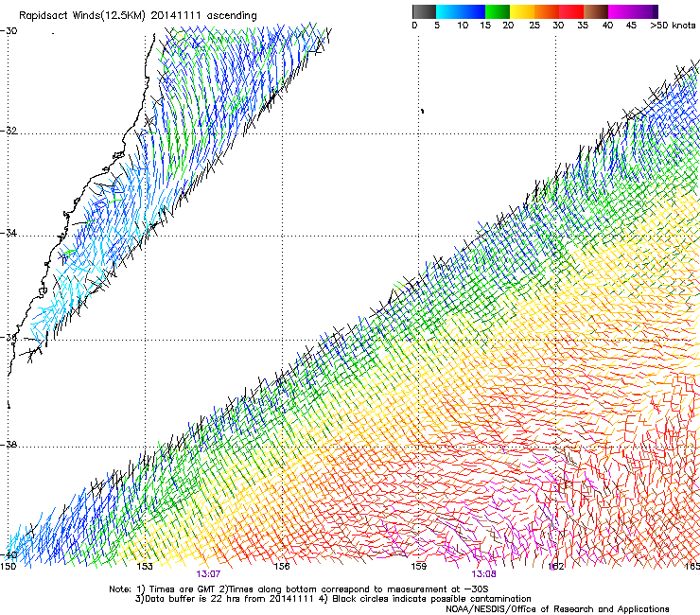Click the -38 latitude axis label
This screenshot has width=700, height=615.
click(9, 445)
